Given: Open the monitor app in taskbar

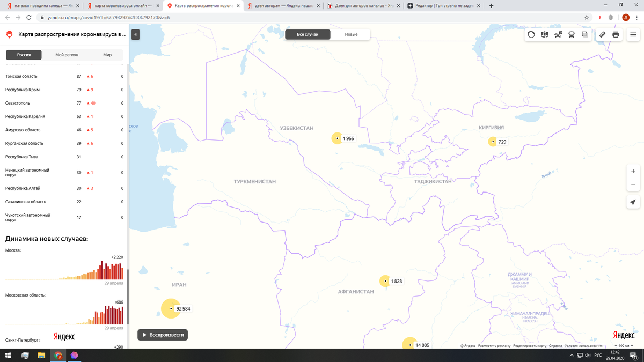Looking at the screenshot, I should 25,356.
